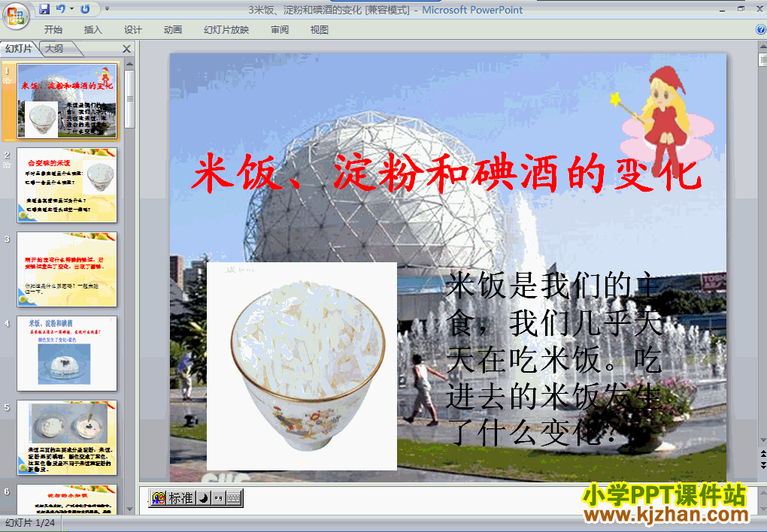The image size is (767, 532).
Task: Click thumbnail pane scroll up arrow
Action: [129, 64]
